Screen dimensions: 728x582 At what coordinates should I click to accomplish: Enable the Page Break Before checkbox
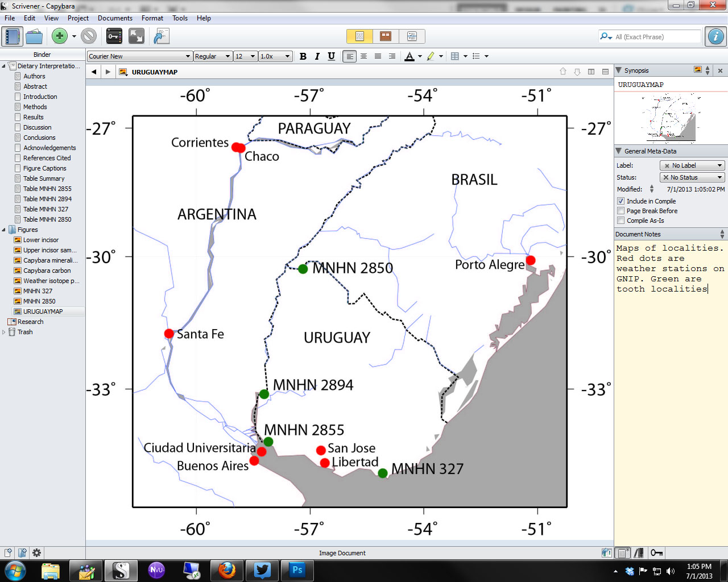621,211
